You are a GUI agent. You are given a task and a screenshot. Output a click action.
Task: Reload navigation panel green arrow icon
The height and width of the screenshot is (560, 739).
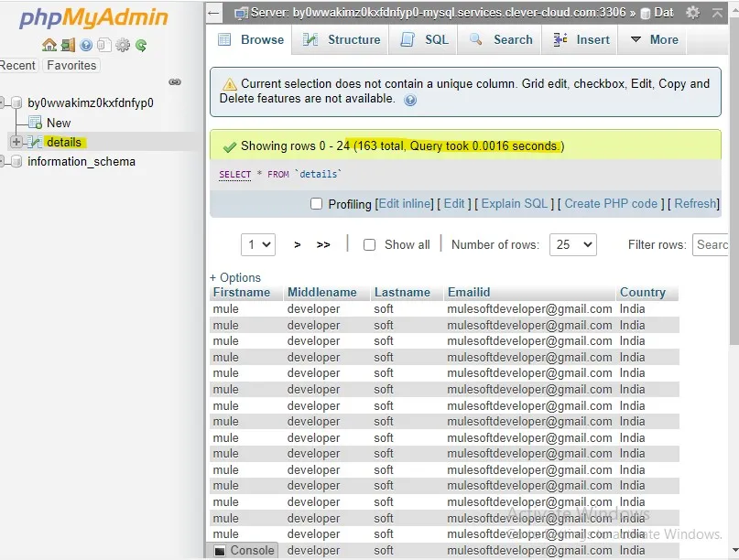[141, 45]
